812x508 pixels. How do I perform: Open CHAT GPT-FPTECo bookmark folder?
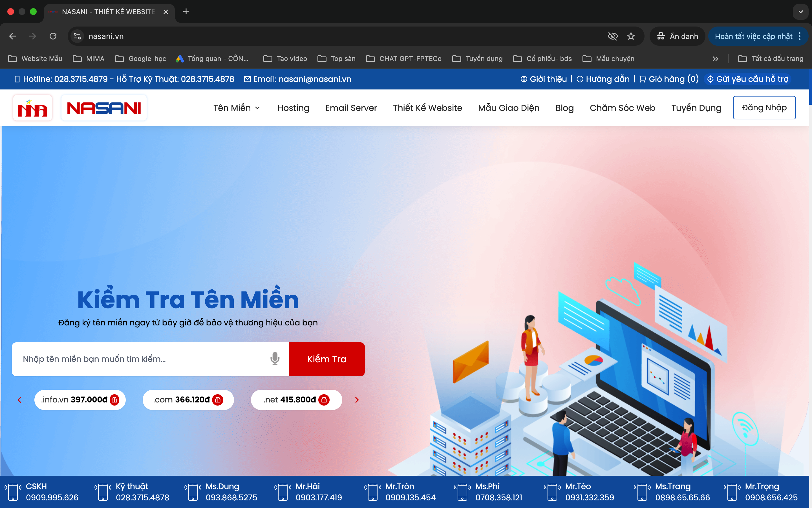click(404, 58)
